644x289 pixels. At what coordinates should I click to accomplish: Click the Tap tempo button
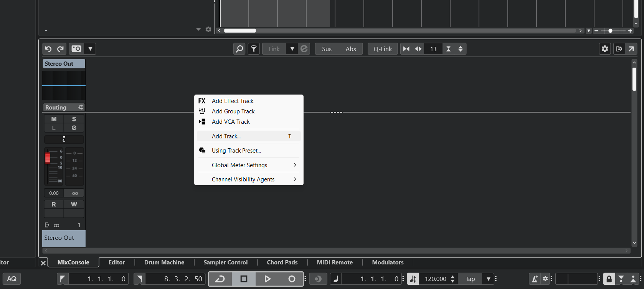(x=470, y=279)
